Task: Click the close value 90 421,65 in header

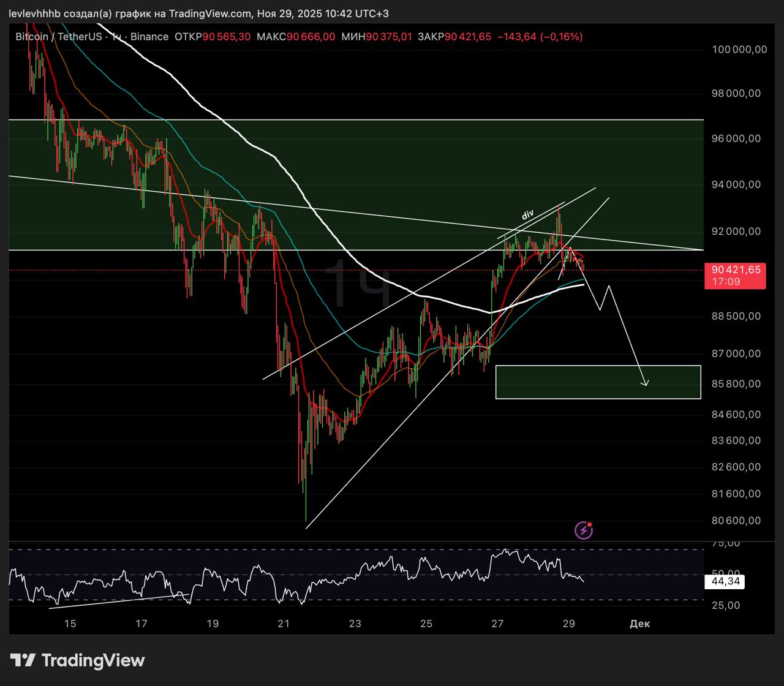Action: [468, 37]
